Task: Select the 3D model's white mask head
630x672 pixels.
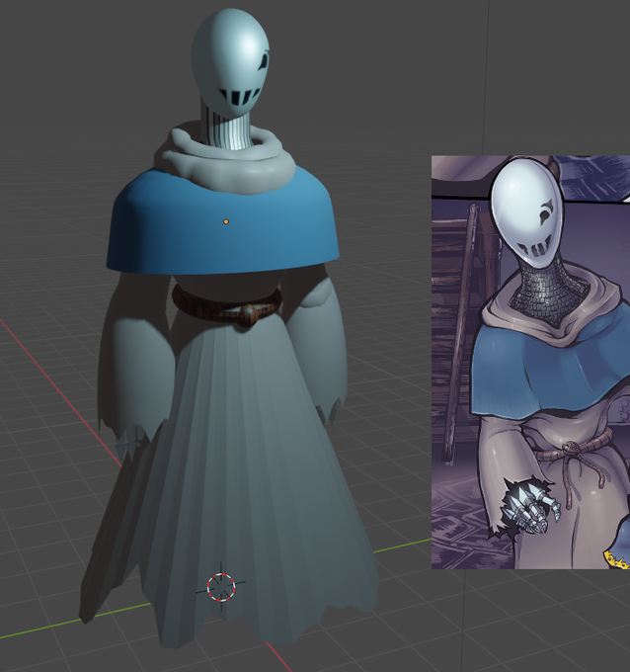Action: [x=231, y=61]
